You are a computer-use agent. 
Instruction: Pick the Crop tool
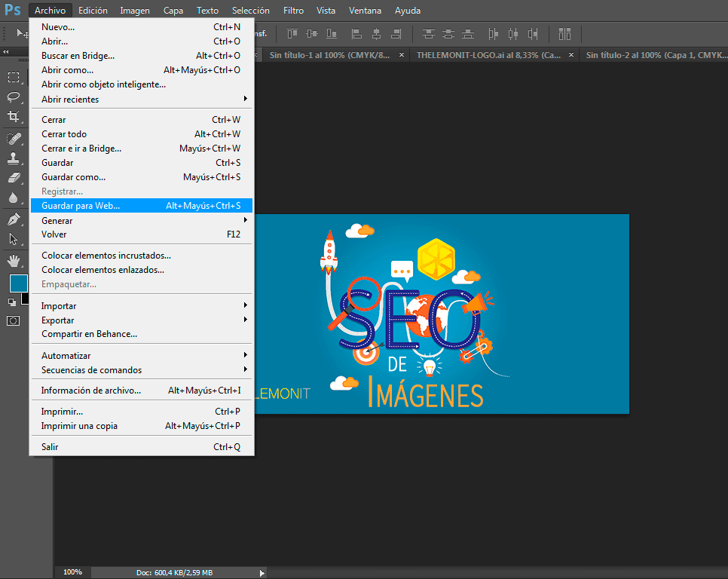pyautogui.click(x=14, y=116)
